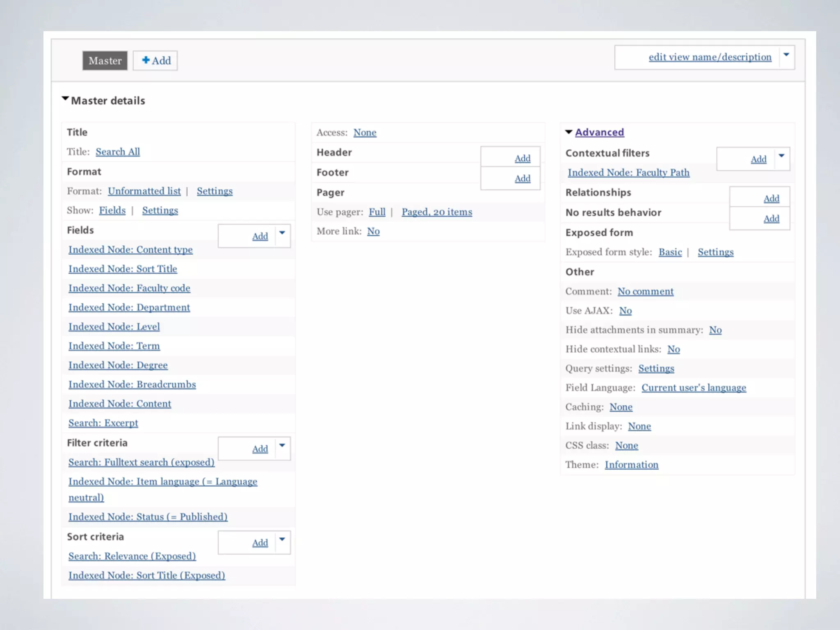Click the plus Add display button

point(155,61)
